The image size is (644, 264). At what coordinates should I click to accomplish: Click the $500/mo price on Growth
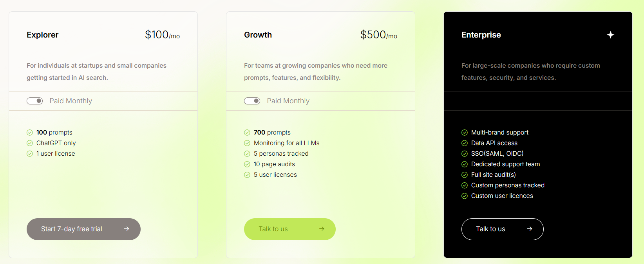point(378,34)
